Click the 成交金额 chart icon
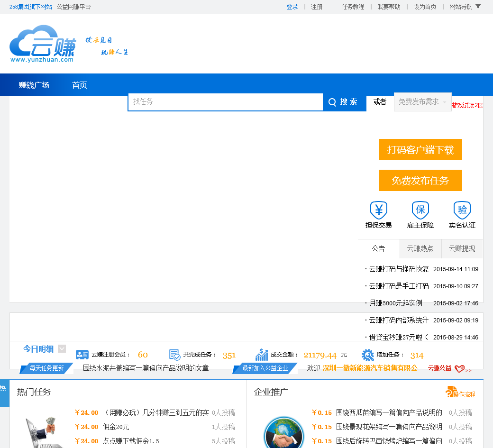Screen dimensions: 493x448 click(x=262, y=355)
